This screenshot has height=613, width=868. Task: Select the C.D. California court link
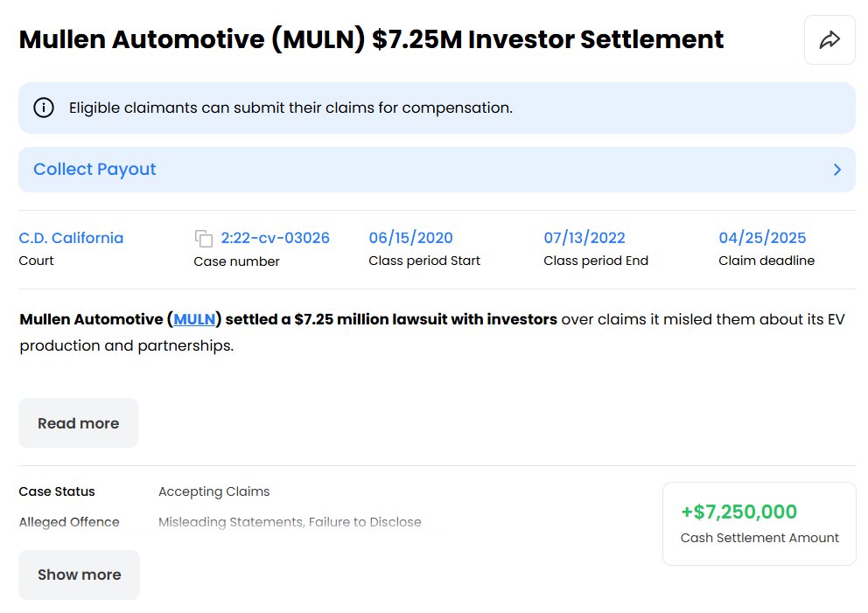pos(71,238)
